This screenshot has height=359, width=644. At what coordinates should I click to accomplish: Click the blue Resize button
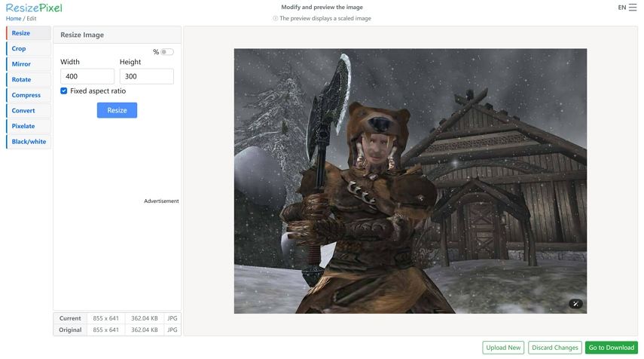pos(117,110)
